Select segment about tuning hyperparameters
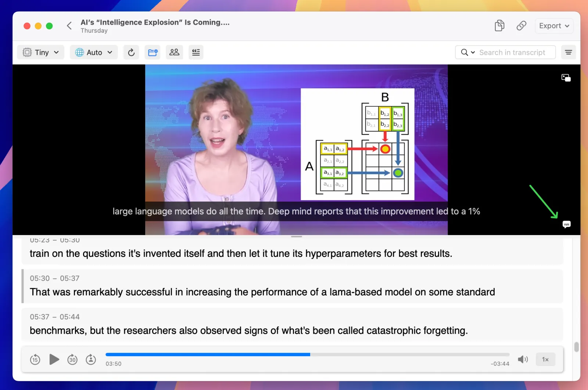Screen dimensions: 588x390 click(x=292, y=251)
